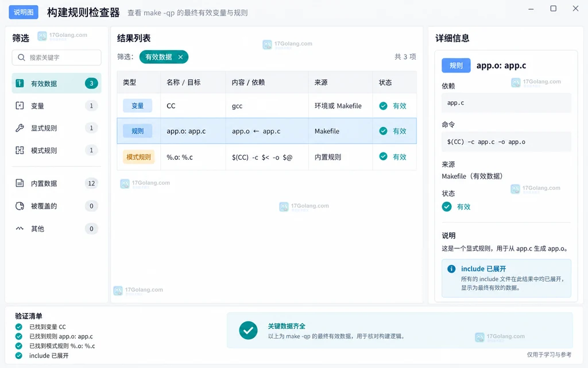
Task: Click the status check icon in detail panel
Action: click(447, 206)
